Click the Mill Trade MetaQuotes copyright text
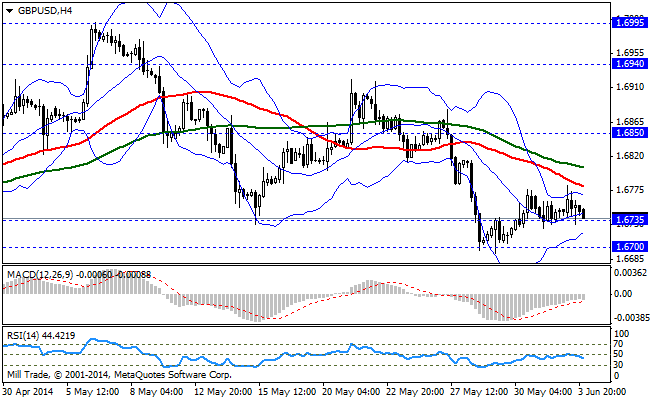The width and height of the screenshot is (650, 400). (119, 375)
